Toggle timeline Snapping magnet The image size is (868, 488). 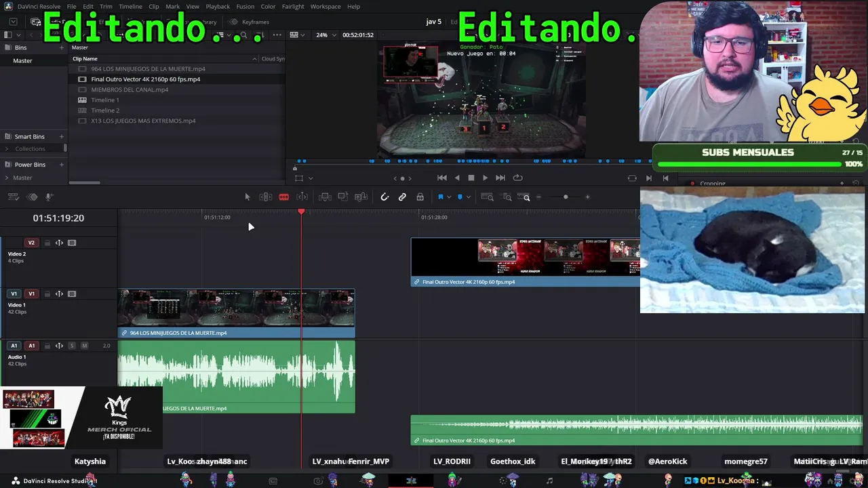(384, 197)
